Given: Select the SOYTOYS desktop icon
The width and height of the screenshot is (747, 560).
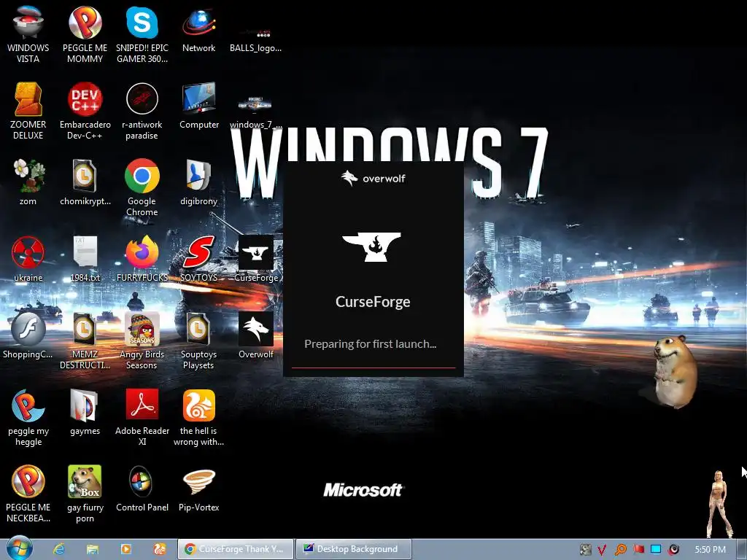Looking at the screenshot, I should point(198,259).
